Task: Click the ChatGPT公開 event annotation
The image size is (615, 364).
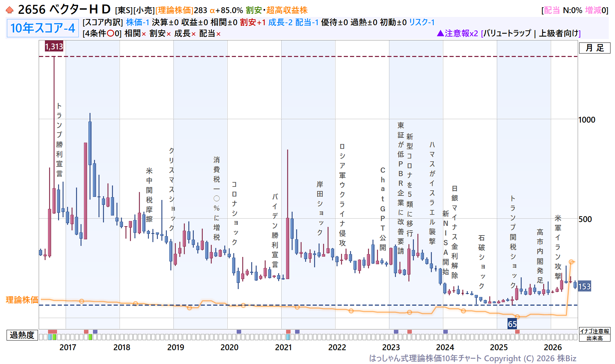Action: [382, 209]
